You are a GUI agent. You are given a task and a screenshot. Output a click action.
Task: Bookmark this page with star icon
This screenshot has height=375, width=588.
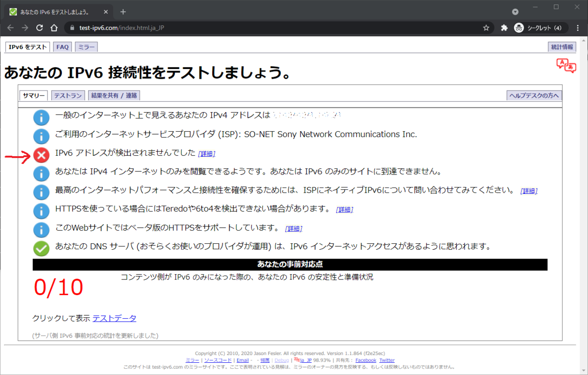486,28
